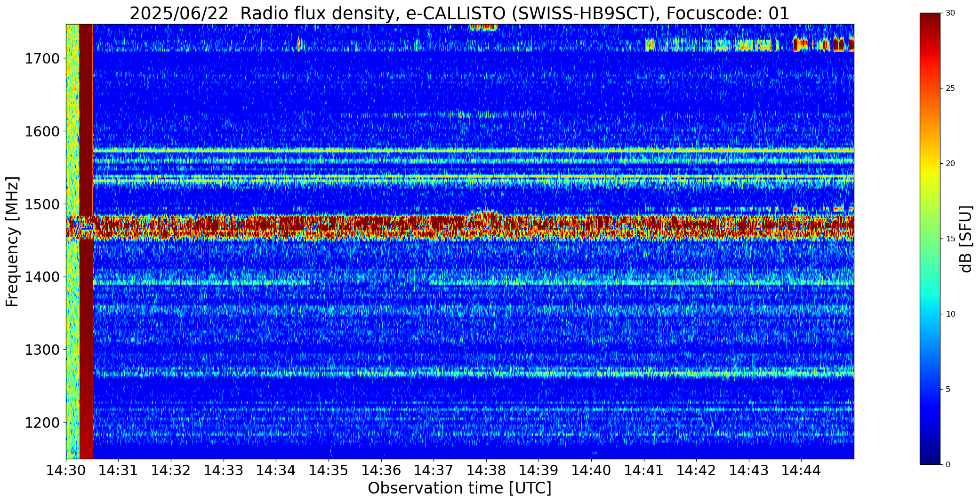Click the colorbar tick value 15
Image resolution: width=980 pixels, height=502 pixels.
click(950, 239)
